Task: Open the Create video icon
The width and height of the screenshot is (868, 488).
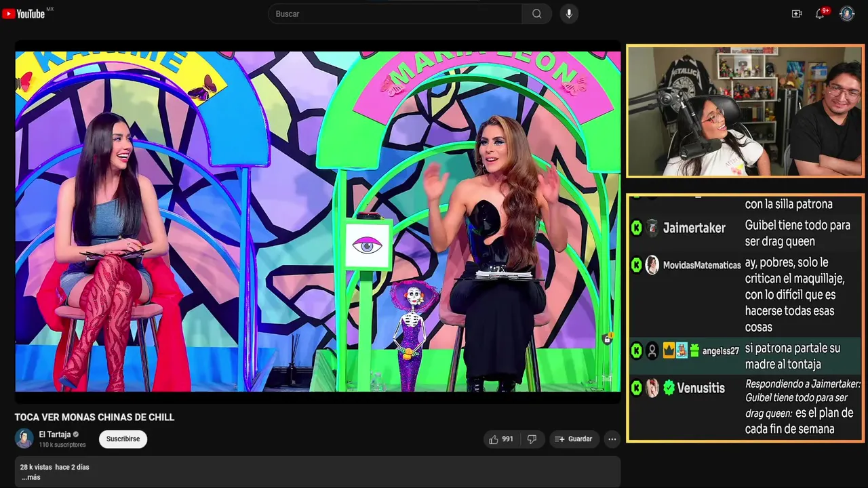Action: click(x=797, y=14)
